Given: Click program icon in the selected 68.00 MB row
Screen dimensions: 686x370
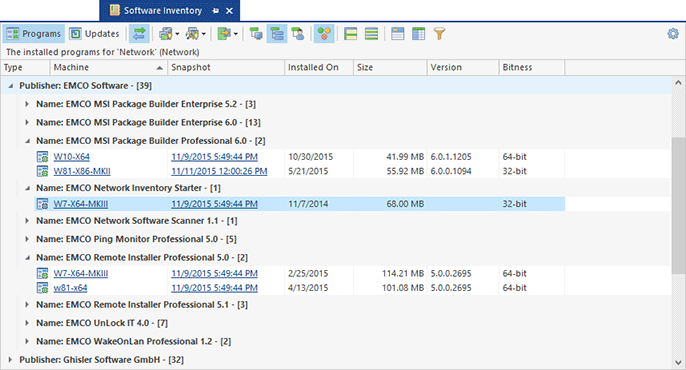Looking at the screenshot, I should coord(42,204).
